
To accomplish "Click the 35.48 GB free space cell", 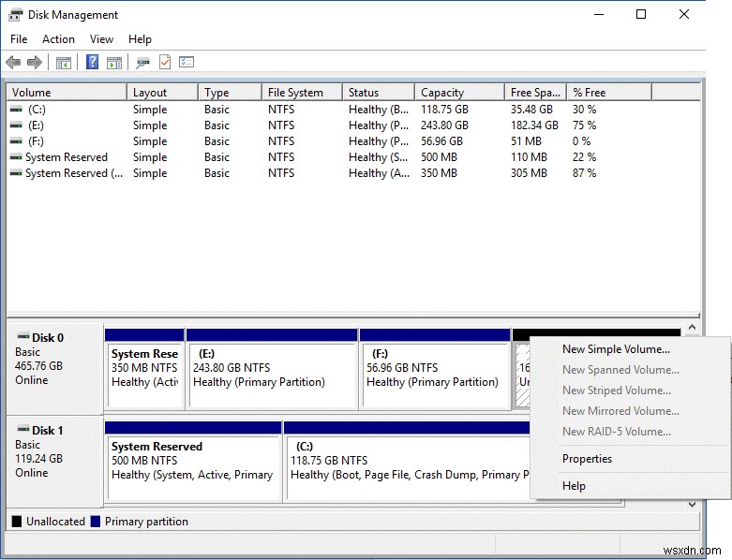I will pos(531,110).
